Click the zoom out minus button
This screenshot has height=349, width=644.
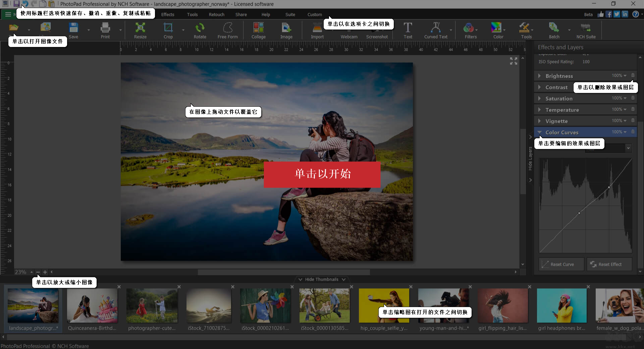[x=38, y=272]
